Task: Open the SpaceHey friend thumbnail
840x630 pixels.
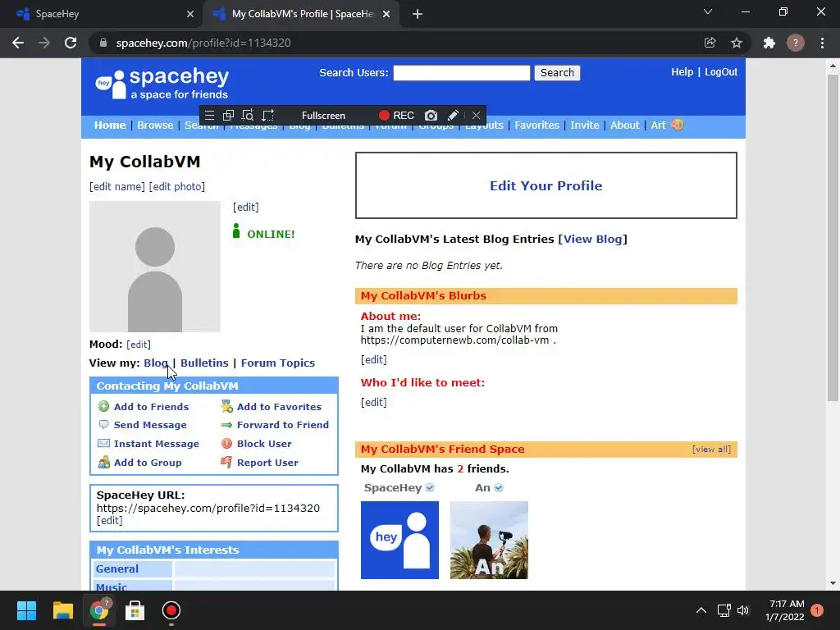Action: (399, 540)
